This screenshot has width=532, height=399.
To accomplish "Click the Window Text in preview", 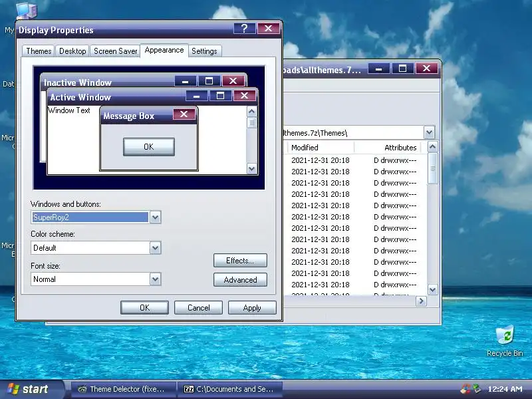I will point(69,110).
